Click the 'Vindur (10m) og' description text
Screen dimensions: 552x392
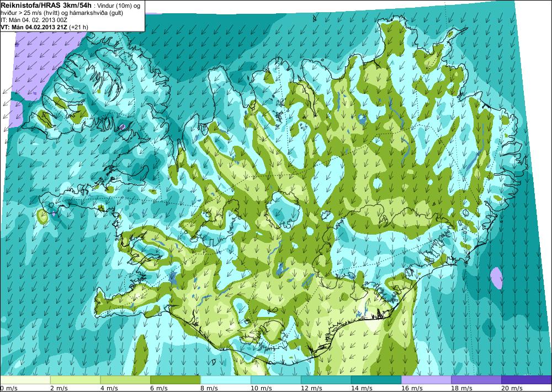[x=118, y=6]
